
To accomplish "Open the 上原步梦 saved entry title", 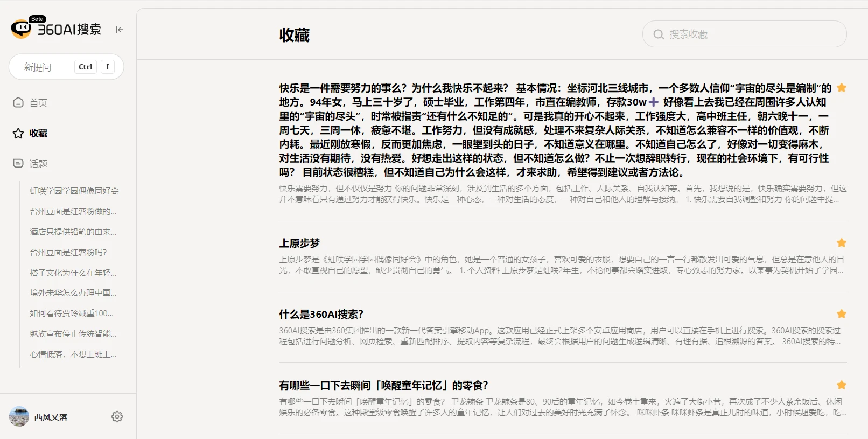I will [x=299, y=243].
